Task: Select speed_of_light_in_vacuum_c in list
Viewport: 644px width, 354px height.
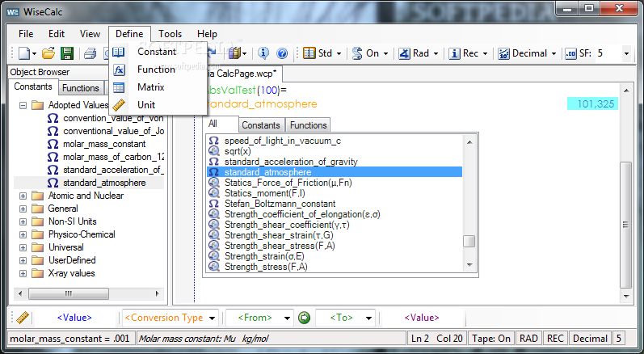Action: coord(283,141)
